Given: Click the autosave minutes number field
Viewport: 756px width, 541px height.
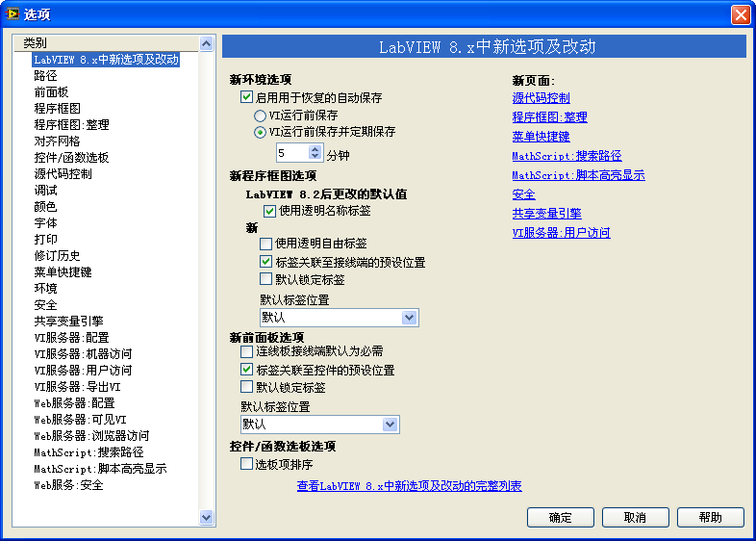Looking at the screenshot, I should pyautogui.click(x=292, y=152).
